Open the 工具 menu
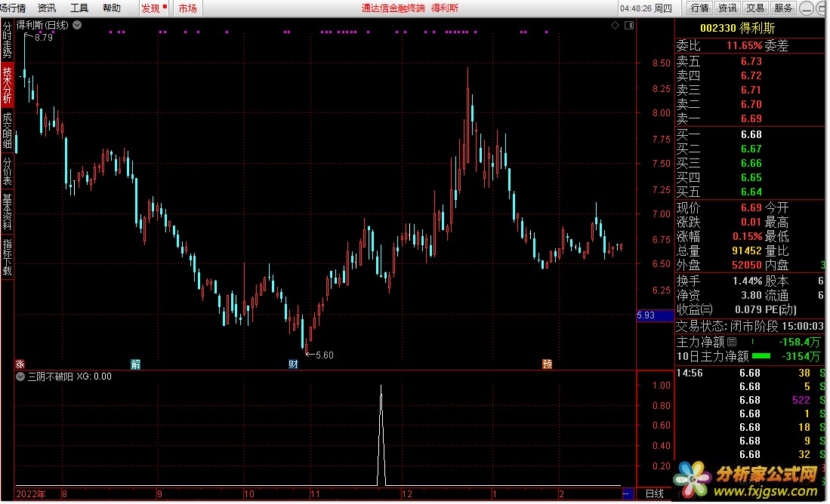Viewport: 830px width, 504px height. click(79, 8)
